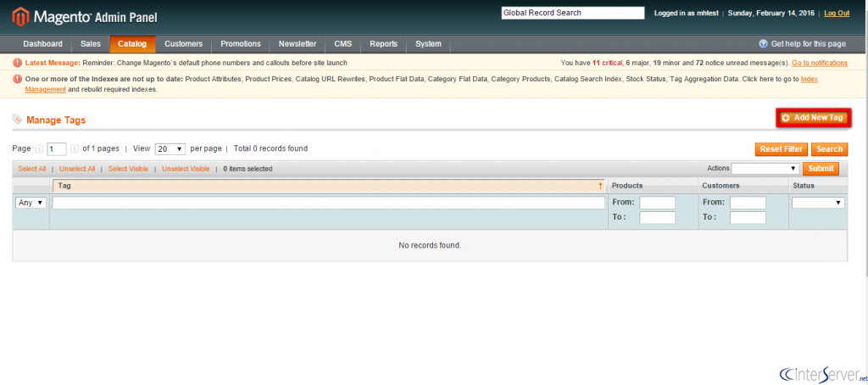
Task: Click the help question mark icon
Action: point(763,44)
